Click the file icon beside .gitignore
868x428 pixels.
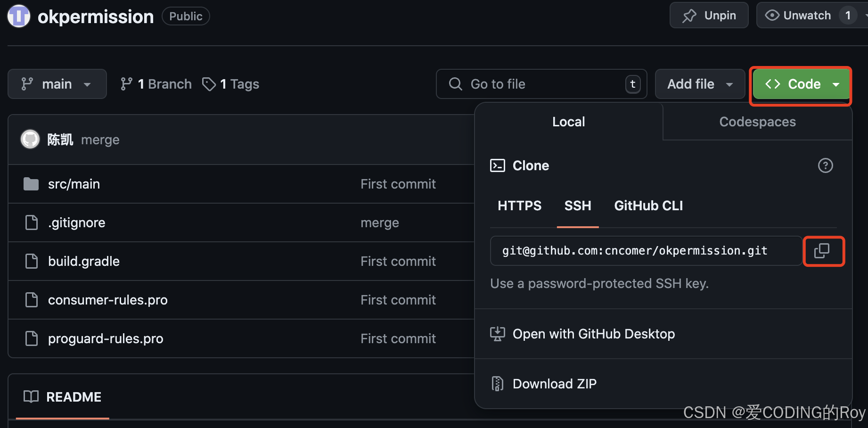click(x=32, y=222)
